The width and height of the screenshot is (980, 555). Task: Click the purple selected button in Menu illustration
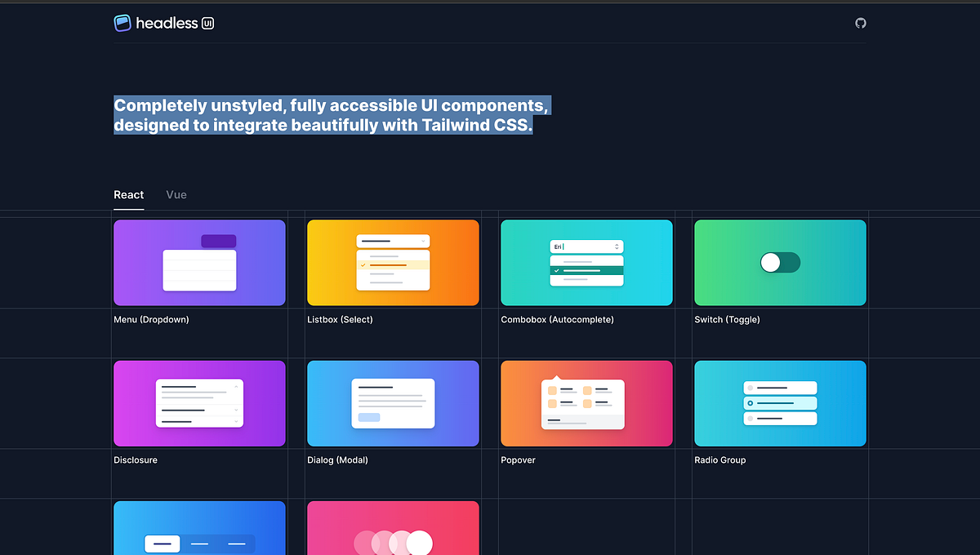pyautogui.click(x=219, y=242)
